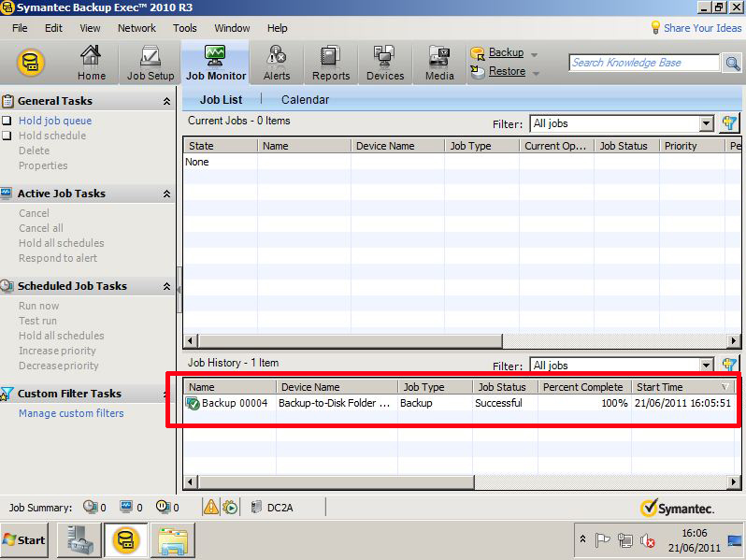
Task: Open the Help menu
Action: pos(277,28)
